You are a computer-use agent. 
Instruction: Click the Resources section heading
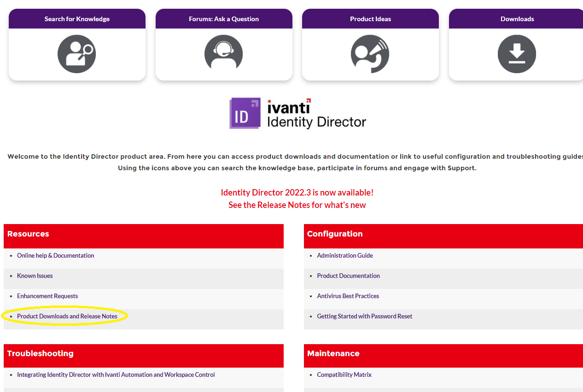tap(28, 234)
